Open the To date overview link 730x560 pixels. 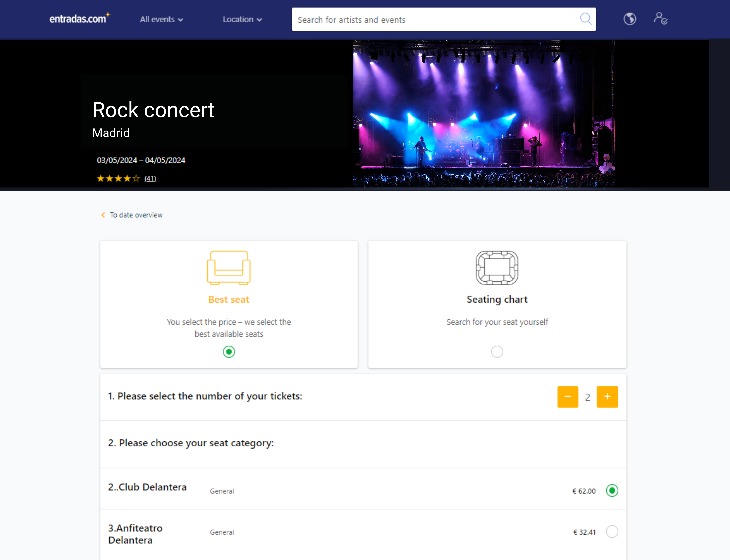click(136, 215)
